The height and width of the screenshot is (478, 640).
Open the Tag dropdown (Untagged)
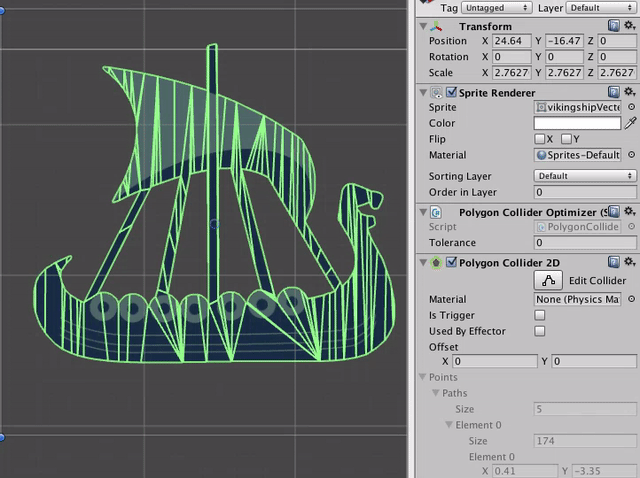coord(496,8)
